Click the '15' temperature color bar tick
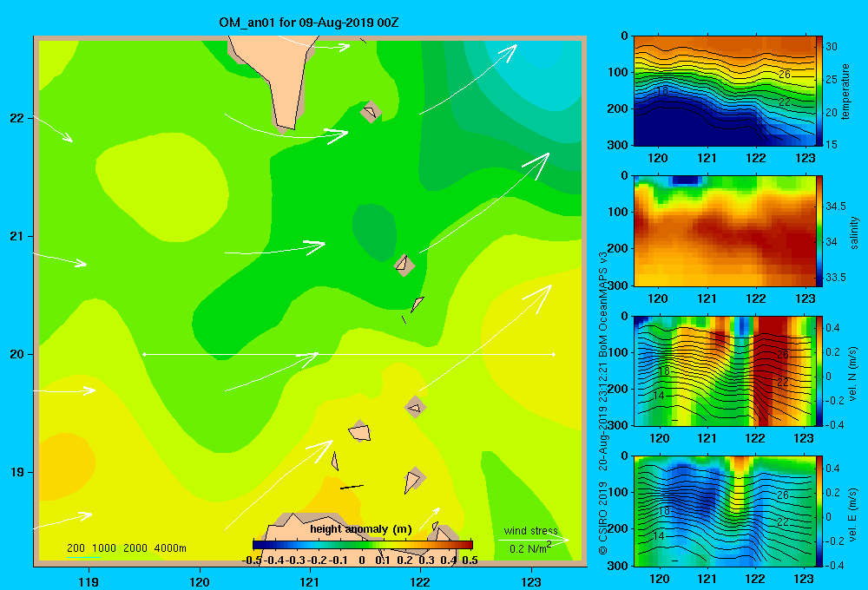This screenshot has width=868, height=590. pos(832,144)
